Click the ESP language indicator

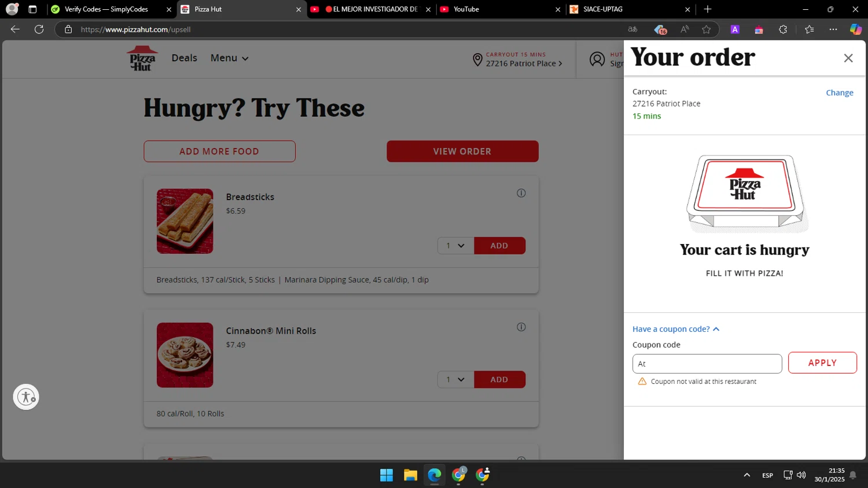click(767, 475)
